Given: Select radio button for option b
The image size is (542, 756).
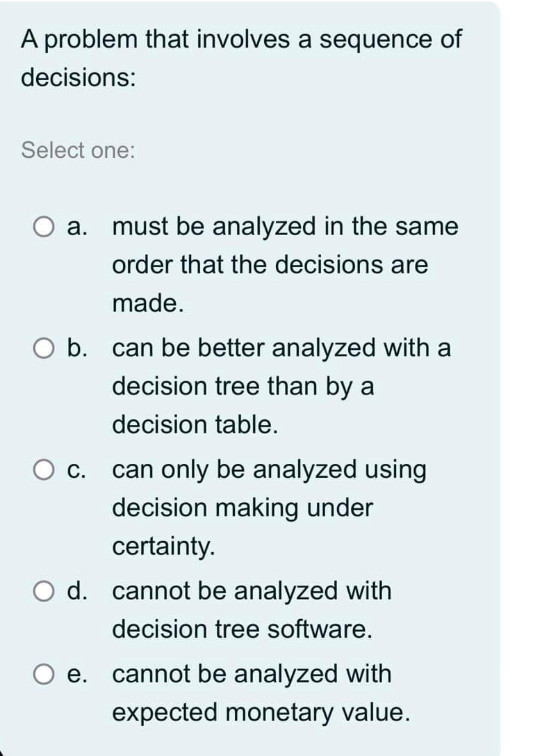Looking at the screenshot, I should 44,347.
